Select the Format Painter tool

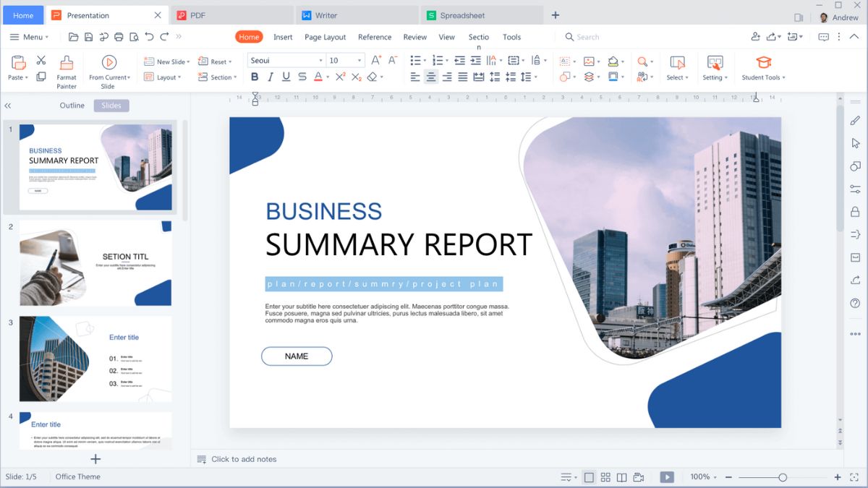click(66, 69)
